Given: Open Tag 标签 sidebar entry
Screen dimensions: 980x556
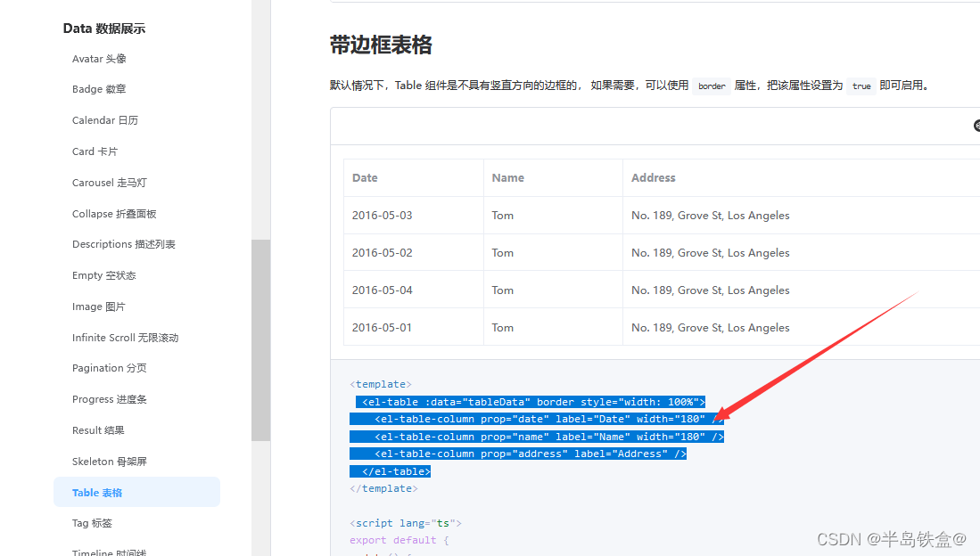Looking at the screenshot, I should [92, 523].
